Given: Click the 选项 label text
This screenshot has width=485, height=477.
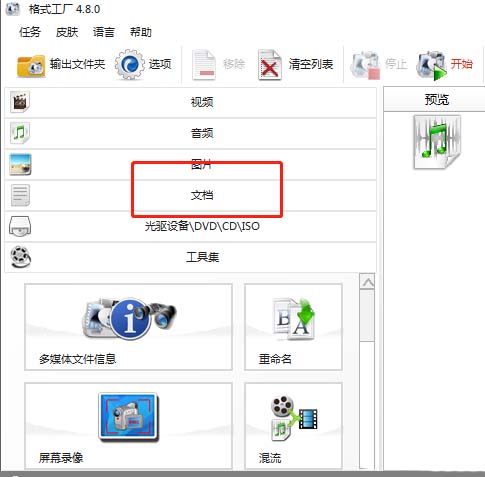Looking at the screenshot, I should tap(160, 64).
